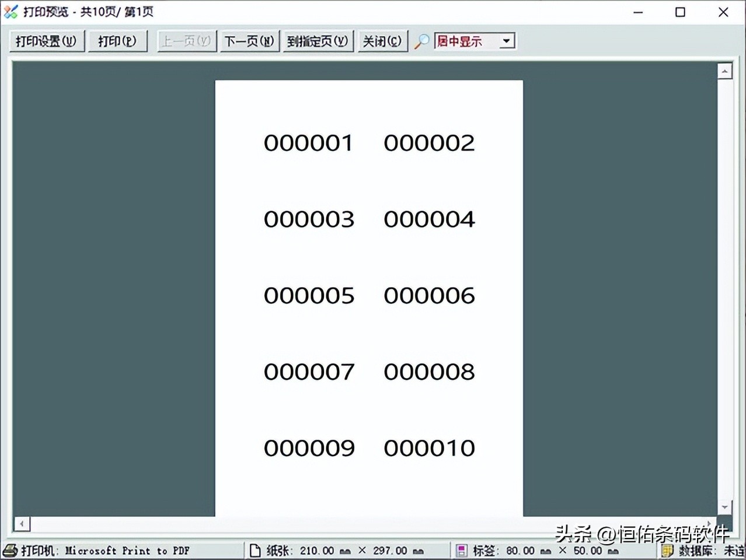Maximize the print preview window

click(680, 12)
